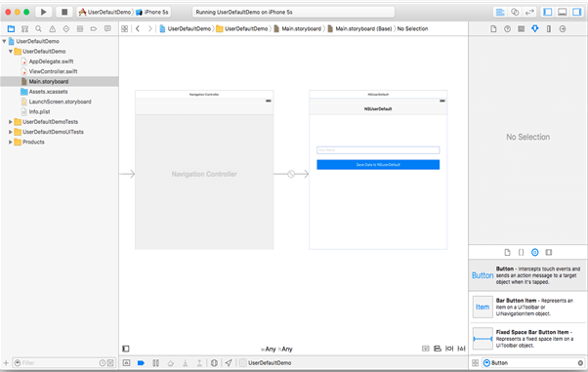Open the Project navigator tab
Viewport: 588px width, 372px height.
(11, 28)
